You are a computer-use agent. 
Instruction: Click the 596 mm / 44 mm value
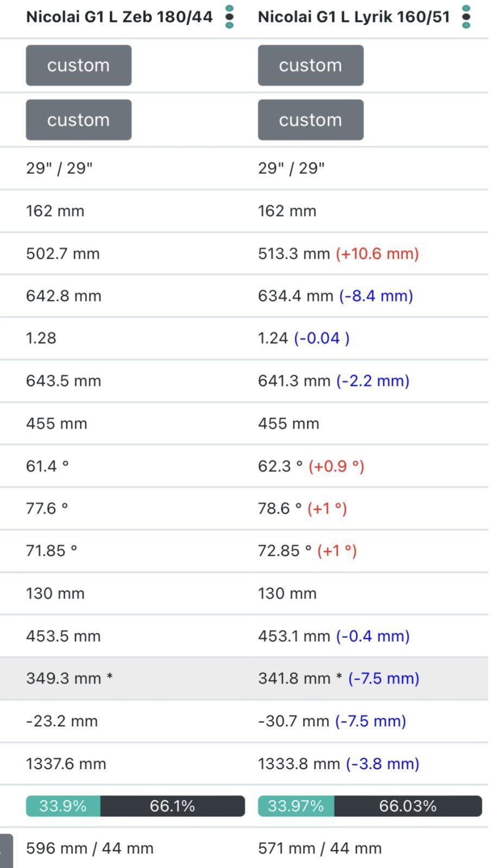(90, 848)
